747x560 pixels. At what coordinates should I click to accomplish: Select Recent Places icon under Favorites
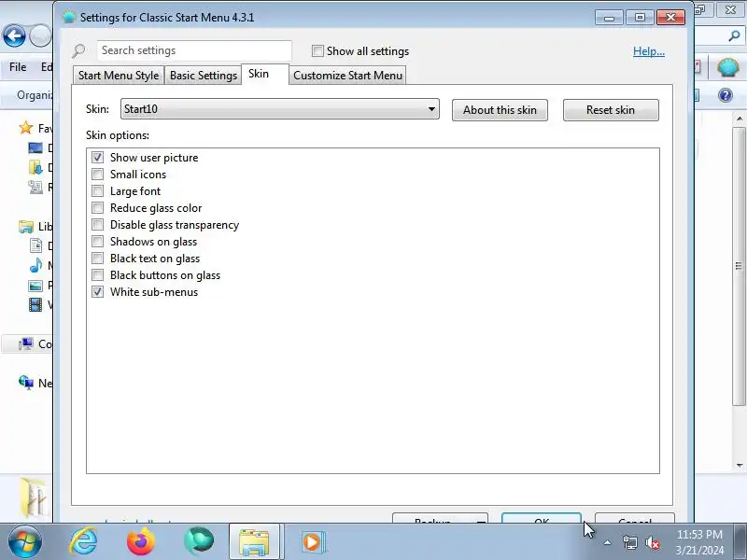35,188
